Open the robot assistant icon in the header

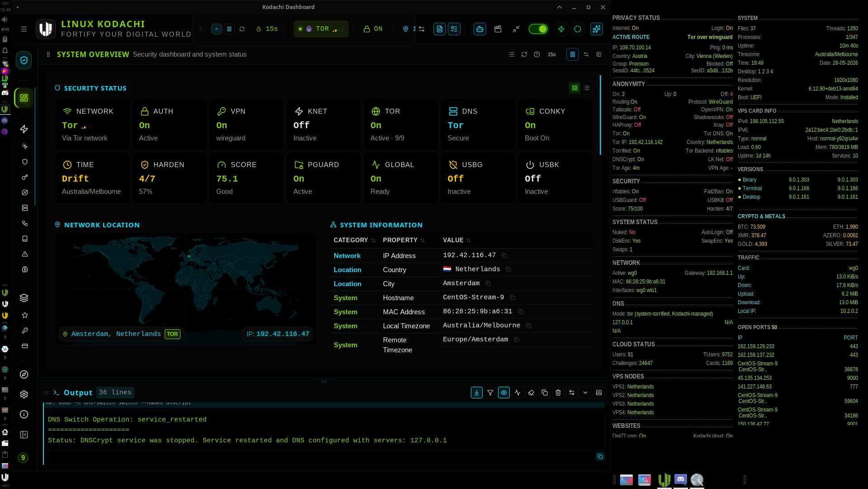coord(480,29)
